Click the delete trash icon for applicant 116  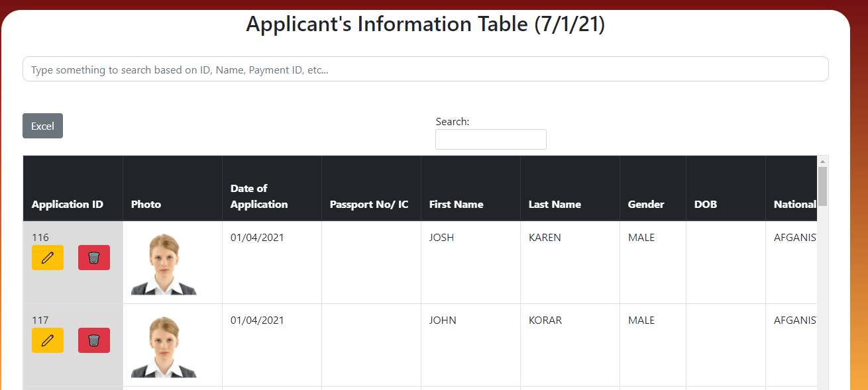pyautogui.click(x=93, y=258)
